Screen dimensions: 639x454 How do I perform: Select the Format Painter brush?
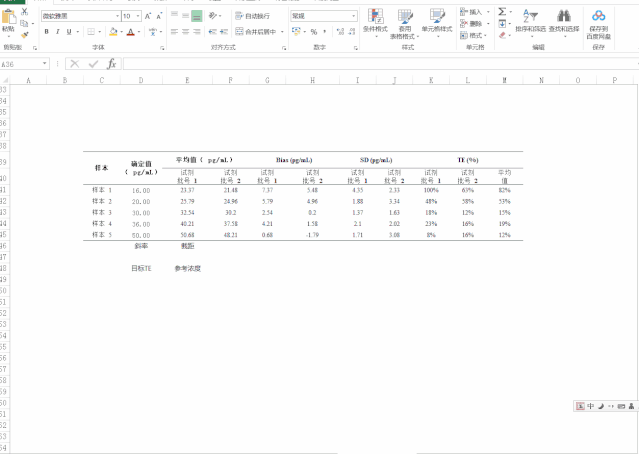pyautogui.click(x=24, y=32)
